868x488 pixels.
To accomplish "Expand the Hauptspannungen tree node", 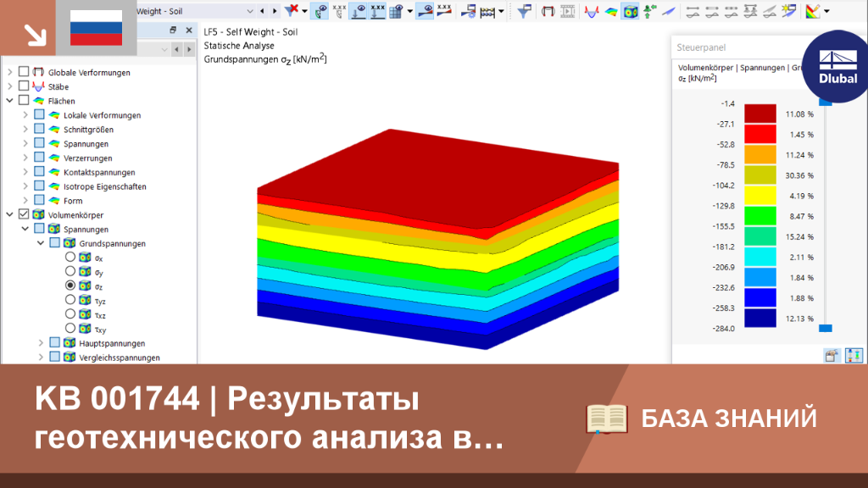I will tap(41, 343).
